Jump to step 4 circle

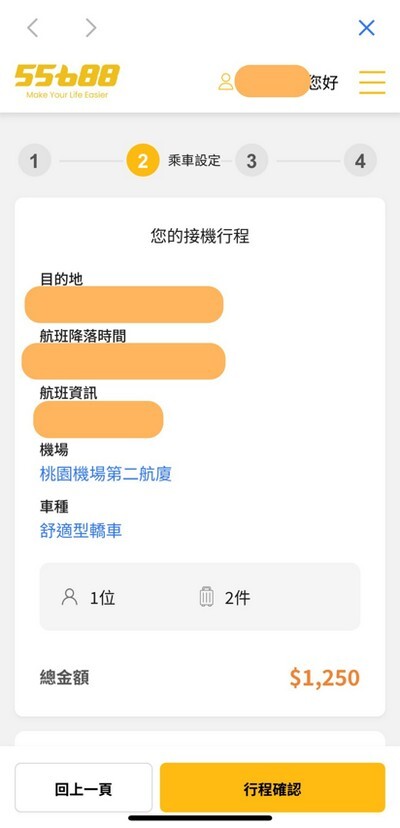(360, 160)
